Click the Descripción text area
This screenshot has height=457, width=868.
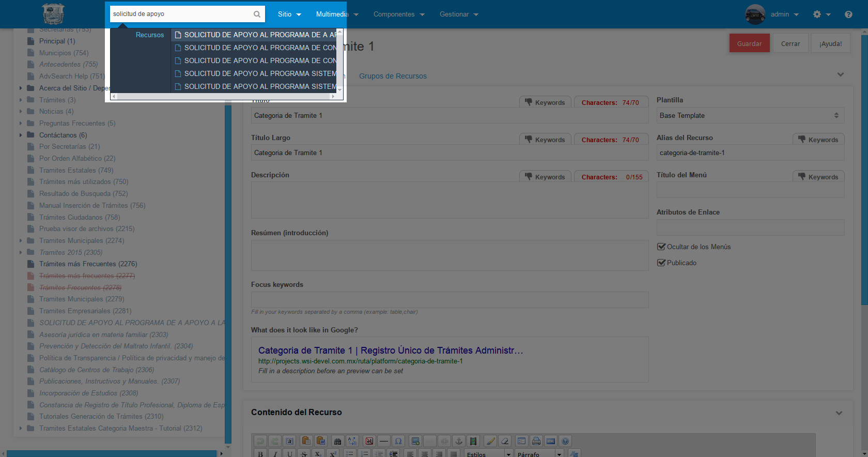point(450,200)
